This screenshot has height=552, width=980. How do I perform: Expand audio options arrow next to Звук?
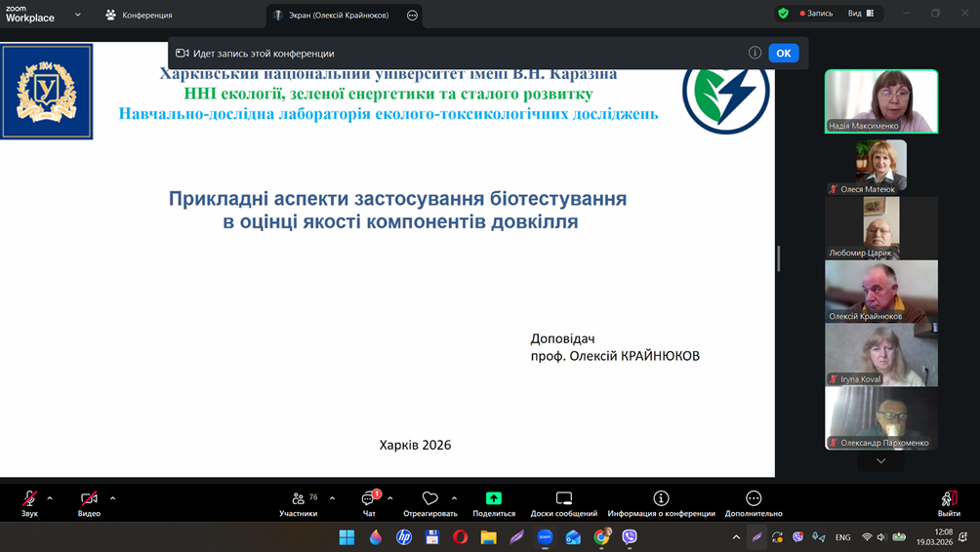(x=50, y=498)
